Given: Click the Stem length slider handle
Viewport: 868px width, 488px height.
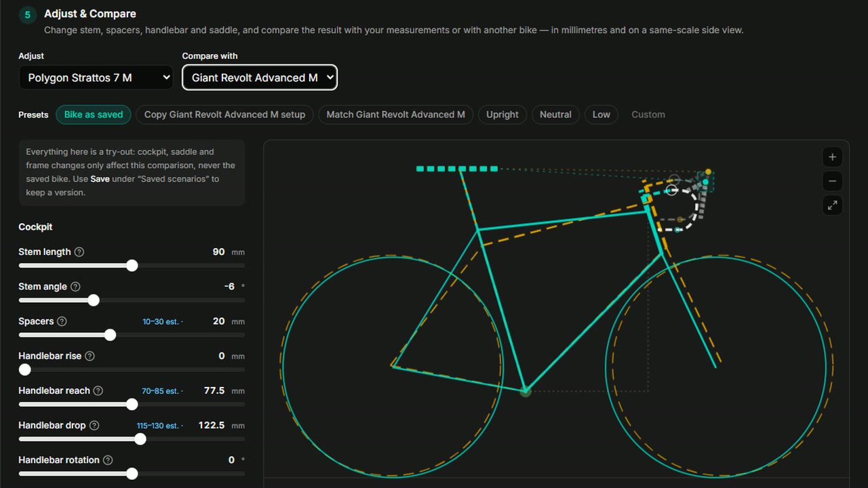Looking at the screenshot, I should 132,266.
